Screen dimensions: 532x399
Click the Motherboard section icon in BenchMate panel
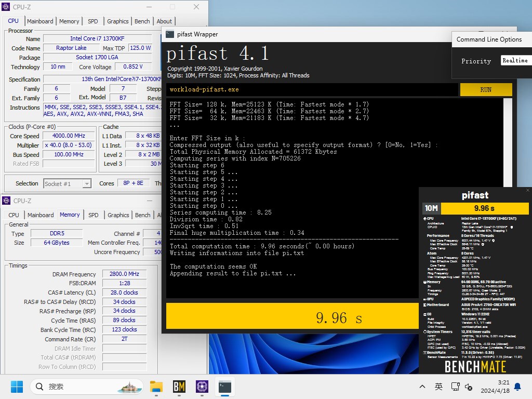[x=425, y=304]
